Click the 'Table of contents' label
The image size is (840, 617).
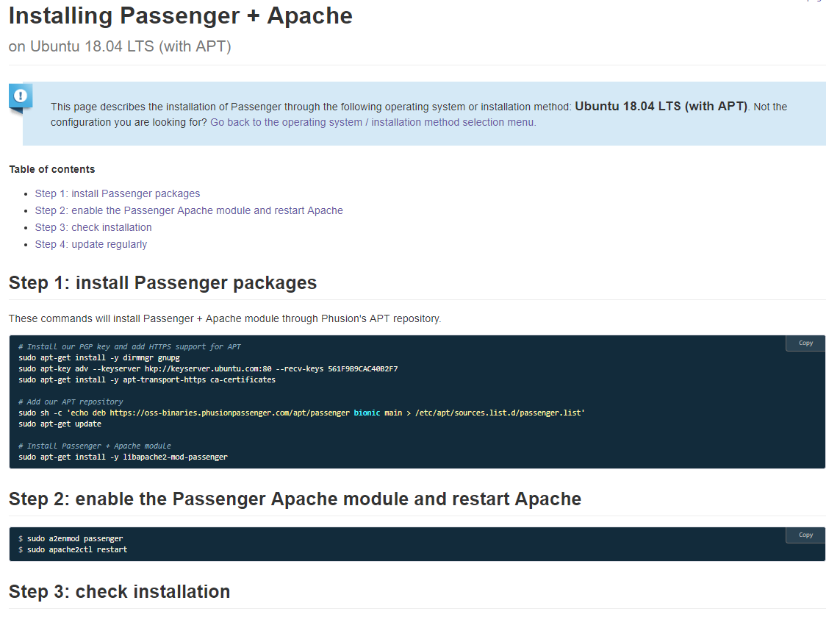52,169
